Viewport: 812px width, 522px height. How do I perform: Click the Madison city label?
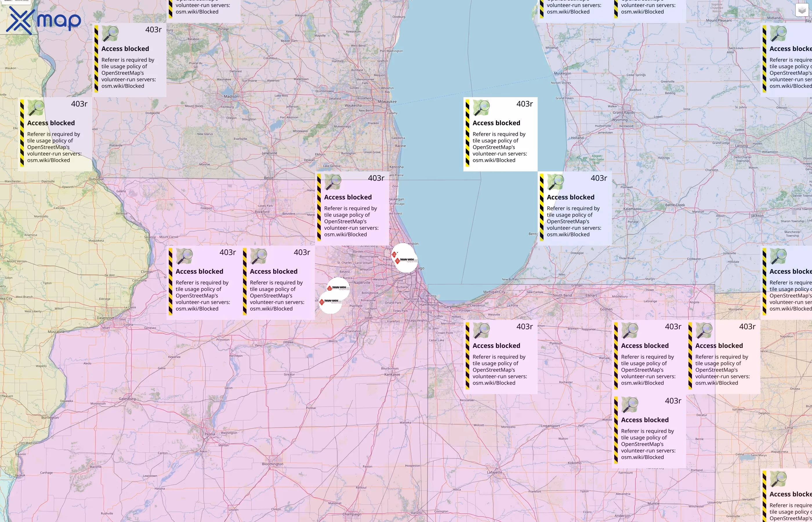(231, 97)
